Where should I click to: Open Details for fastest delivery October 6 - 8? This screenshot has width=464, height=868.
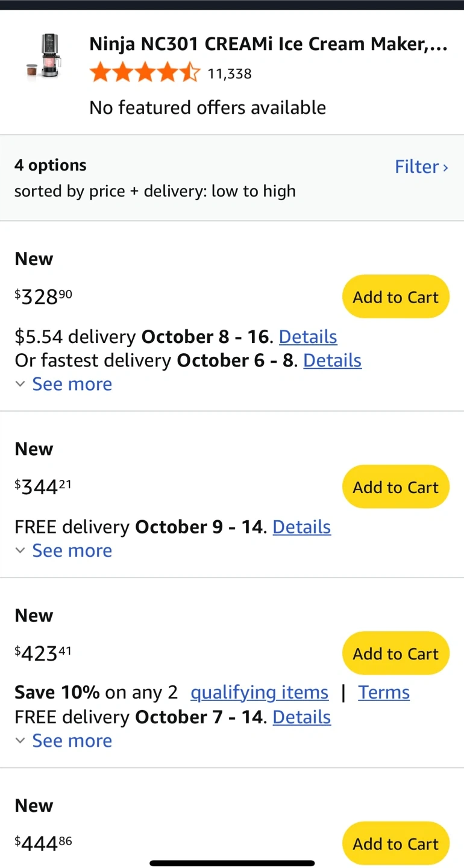tap(332, 360)
